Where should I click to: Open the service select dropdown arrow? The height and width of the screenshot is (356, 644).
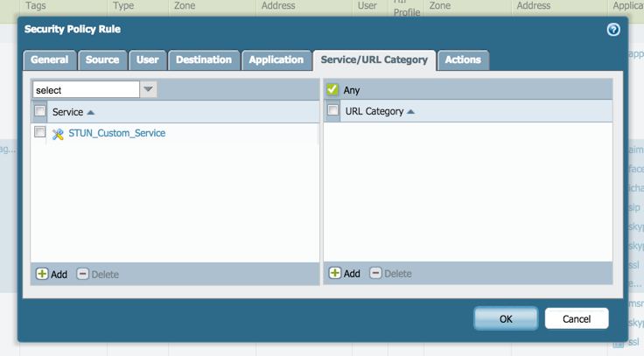coord(148,89)
